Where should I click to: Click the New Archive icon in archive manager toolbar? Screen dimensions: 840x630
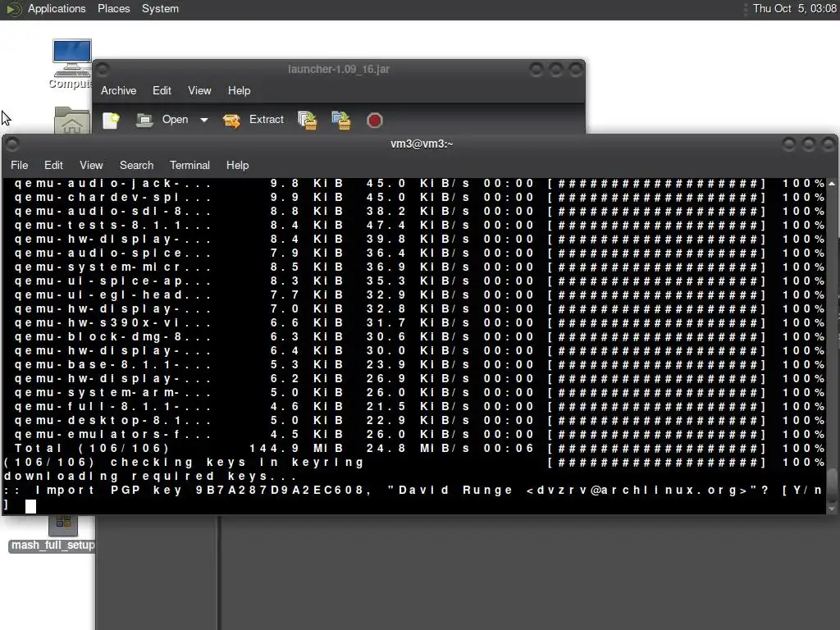pos(111,120)
